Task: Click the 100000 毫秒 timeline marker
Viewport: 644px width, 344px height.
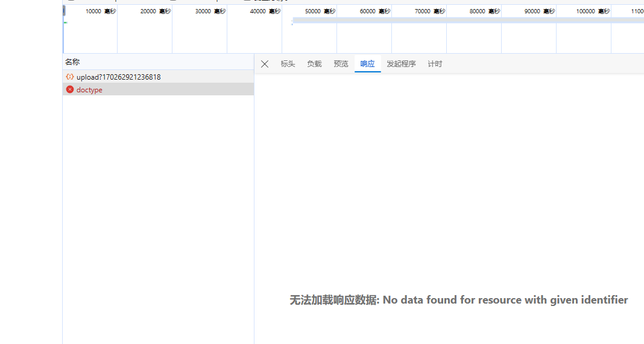Action: pos(593,11)
